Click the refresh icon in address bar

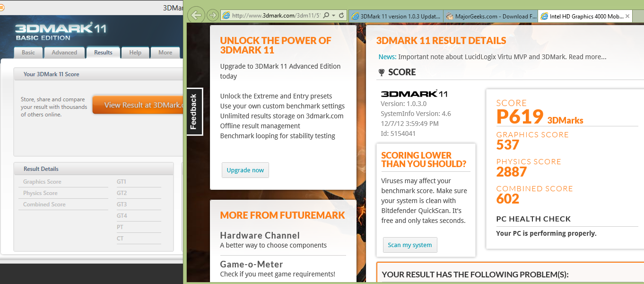[341, 16]
